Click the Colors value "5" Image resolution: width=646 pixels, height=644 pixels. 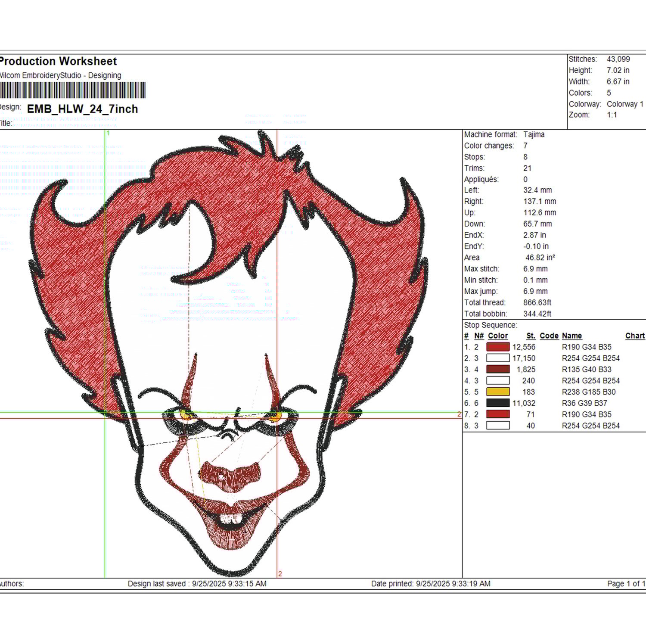point(609,93)
